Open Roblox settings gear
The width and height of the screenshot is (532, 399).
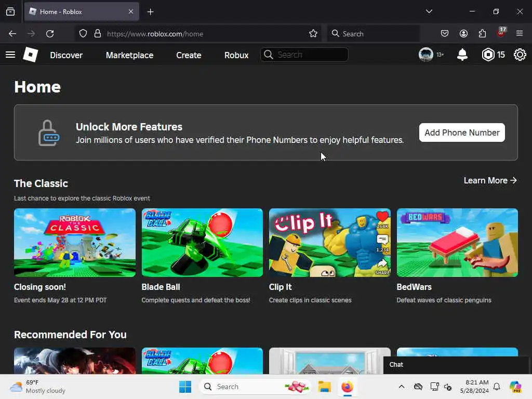pos(520,55)
